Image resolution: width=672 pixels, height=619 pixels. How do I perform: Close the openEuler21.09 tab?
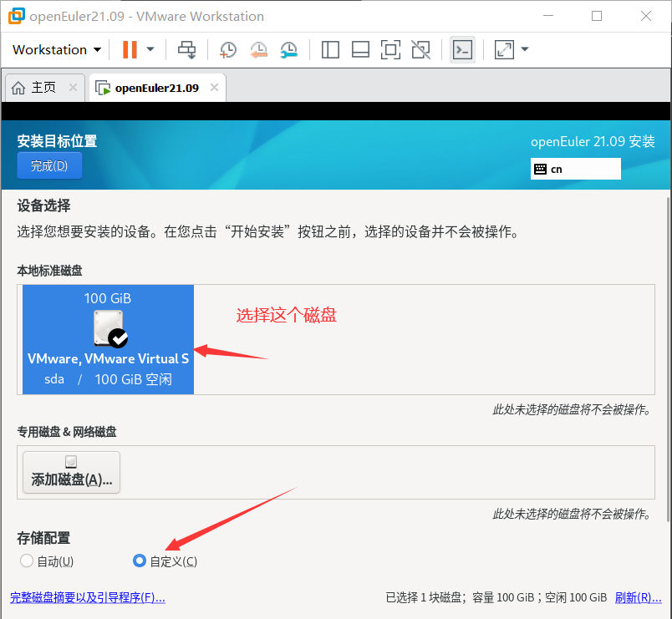(x=214, y=88)
